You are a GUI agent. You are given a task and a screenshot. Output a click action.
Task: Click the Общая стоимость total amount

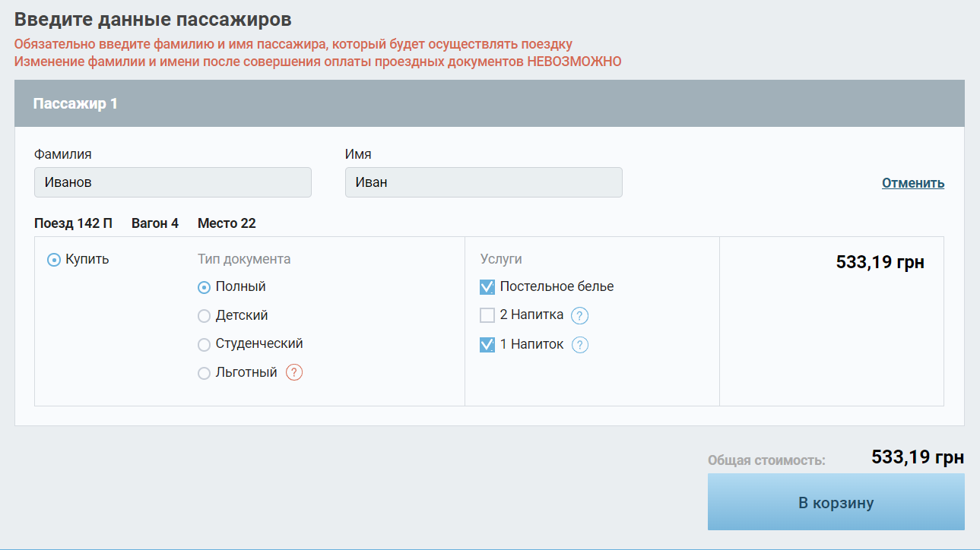(x=916, y=457)
